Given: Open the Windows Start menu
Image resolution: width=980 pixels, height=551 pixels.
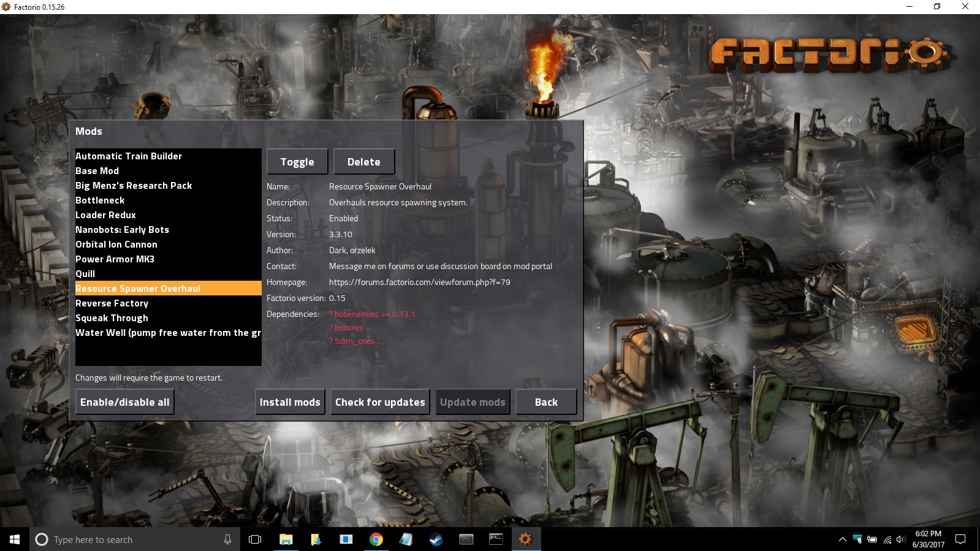Looking at the screenshot, I should click(x=15, y=539).
